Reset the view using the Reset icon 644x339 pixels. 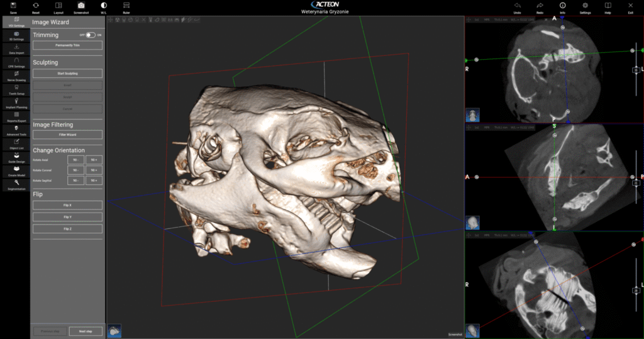[x=36, y=6]
